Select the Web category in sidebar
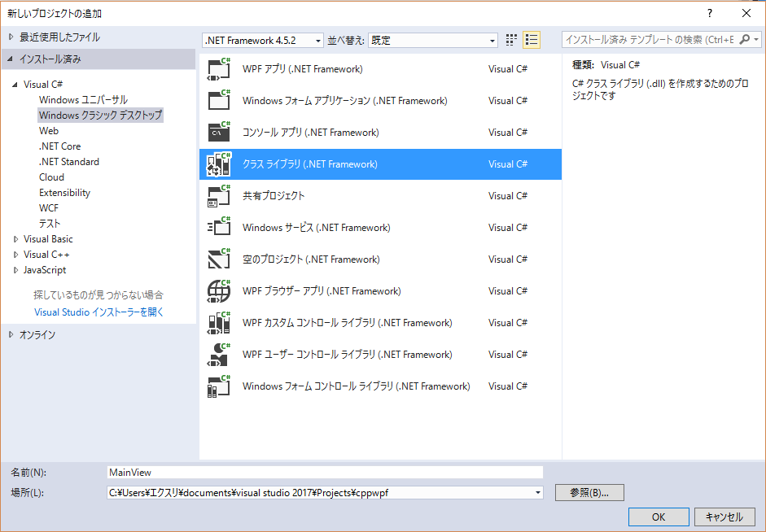The width and height of the screenshot is (766, 532). [x=49, y=130]
